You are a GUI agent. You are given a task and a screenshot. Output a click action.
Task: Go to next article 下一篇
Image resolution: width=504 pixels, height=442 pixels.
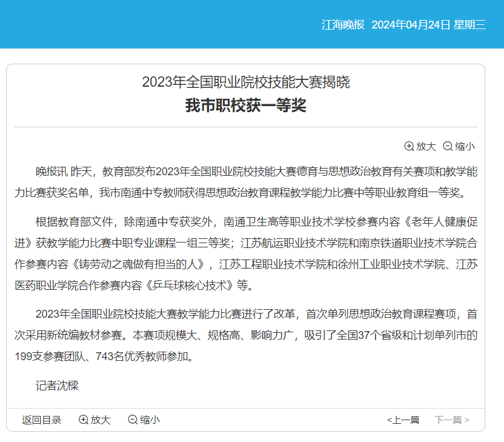tap(452, 420)
